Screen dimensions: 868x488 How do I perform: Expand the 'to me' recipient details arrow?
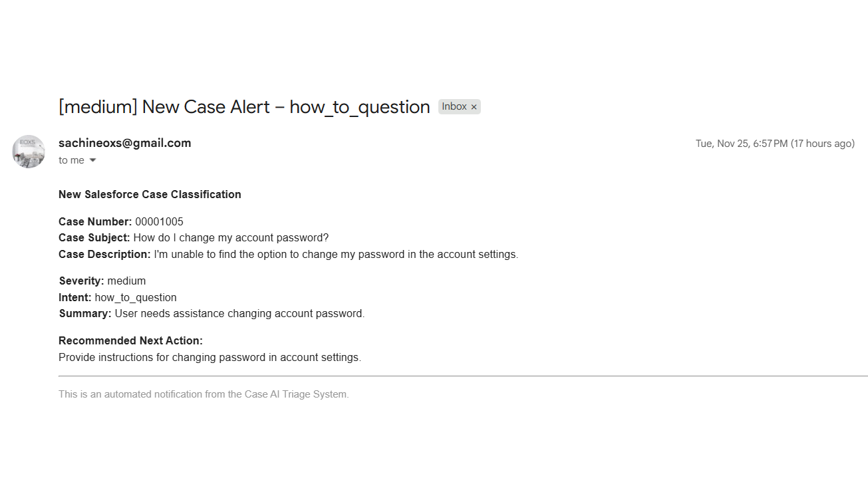point(92,160)
